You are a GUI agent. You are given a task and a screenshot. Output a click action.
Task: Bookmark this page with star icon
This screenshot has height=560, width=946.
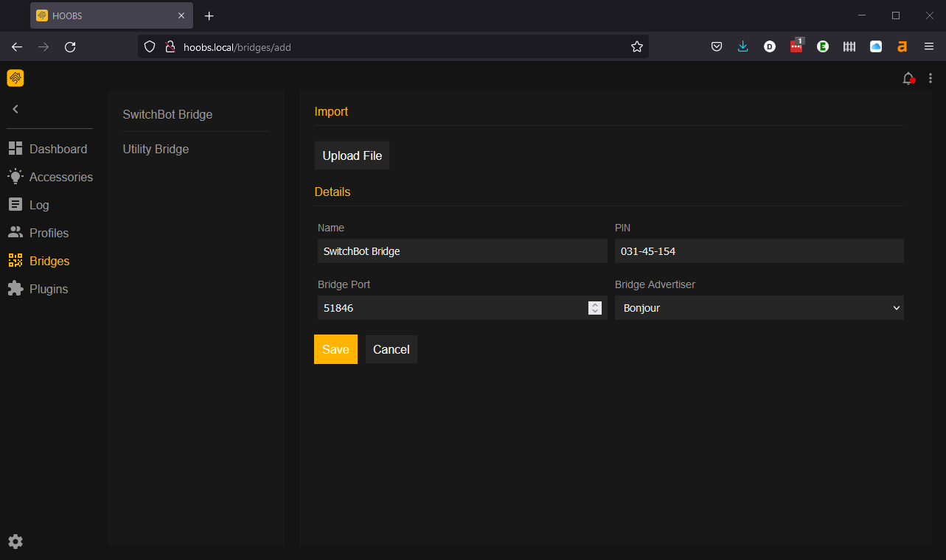point(637,46)
